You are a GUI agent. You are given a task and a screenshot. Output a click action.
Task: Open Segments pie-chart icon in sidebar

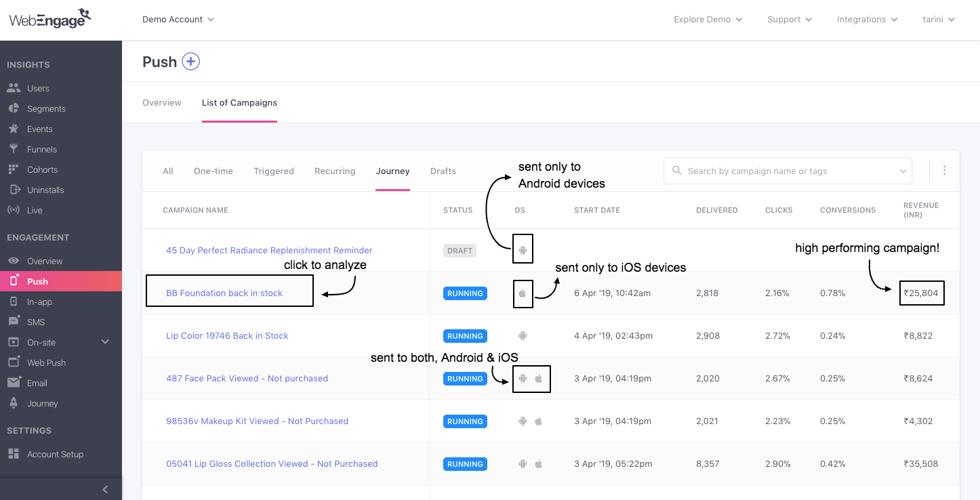[x=13, y=108]
